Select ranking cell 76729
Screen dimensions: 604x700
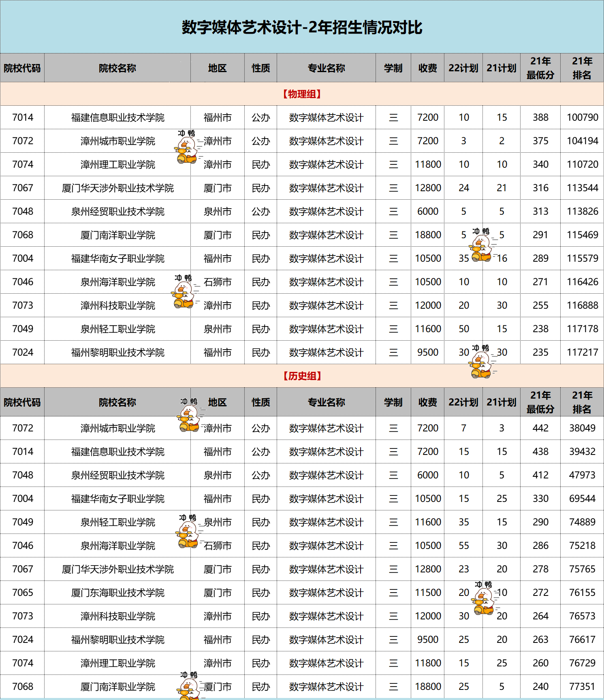click(x=582, y=663)
